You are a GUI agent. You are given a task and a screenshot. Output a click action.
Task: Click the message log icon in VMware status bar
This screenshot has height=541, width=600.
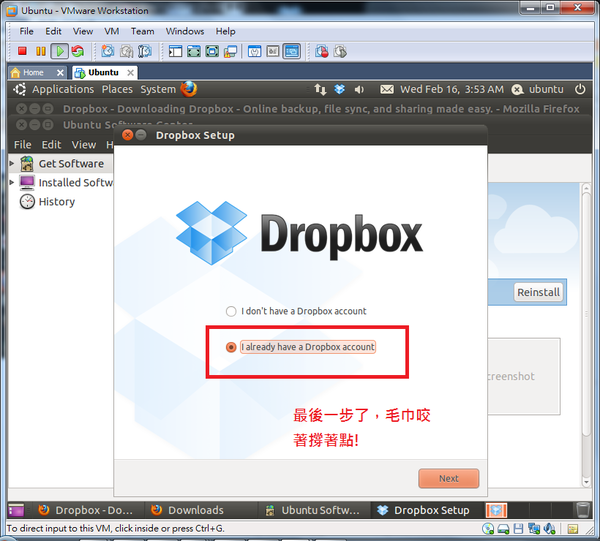(572, 529)
